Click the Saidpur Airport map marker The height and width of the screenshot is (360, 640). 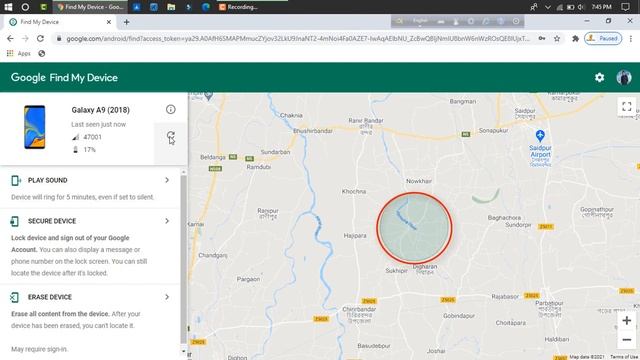540,136
